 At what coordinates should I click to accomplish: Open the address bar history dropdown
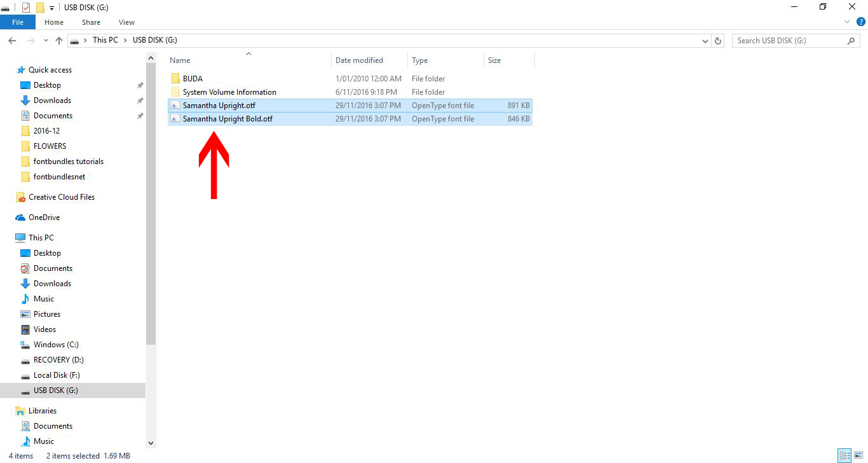[x=705, y=40]
